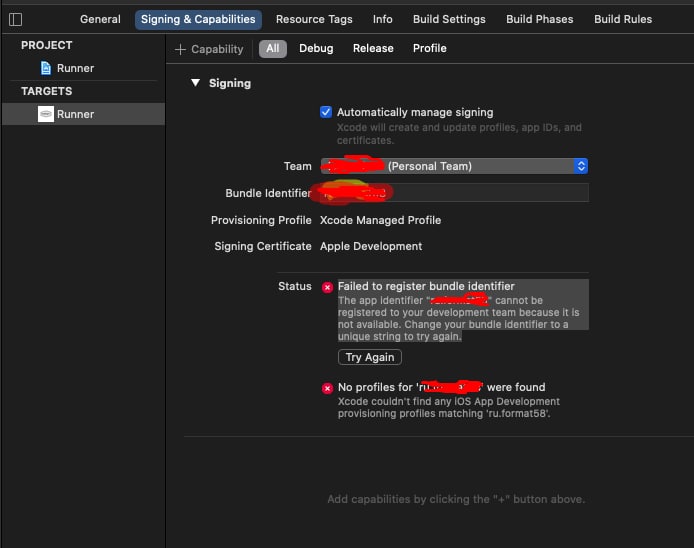Click the 'were found' profiles error title
The width and height of the screenshot is (694, 548).
coord(442,387)
